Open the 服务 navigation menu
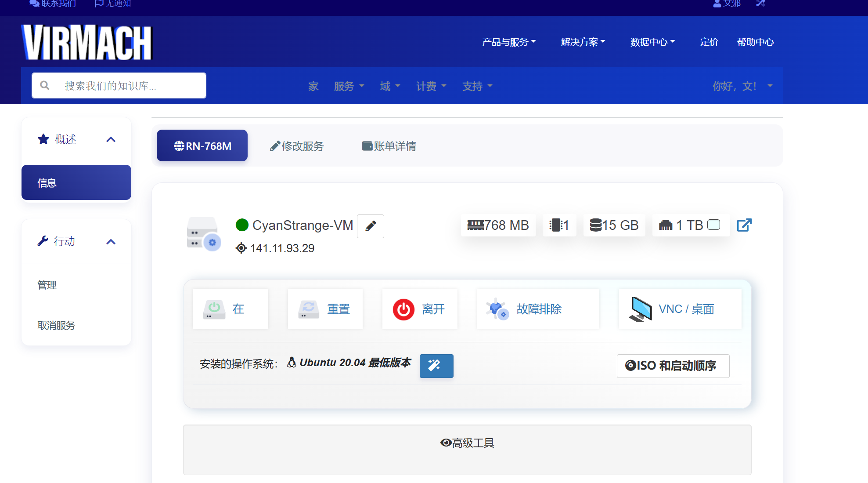The width and height of the screenshot is (868, 483). 349,86
